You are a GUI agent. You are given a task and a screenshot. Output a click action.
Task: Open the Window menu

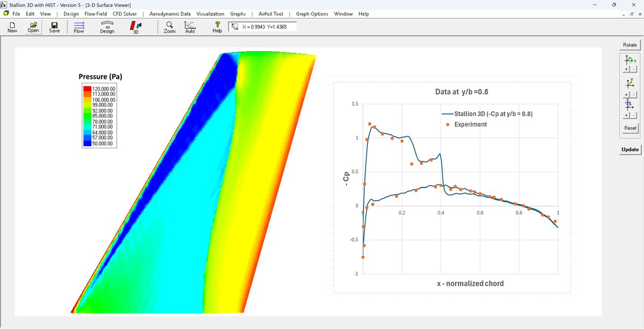point(343,13)
